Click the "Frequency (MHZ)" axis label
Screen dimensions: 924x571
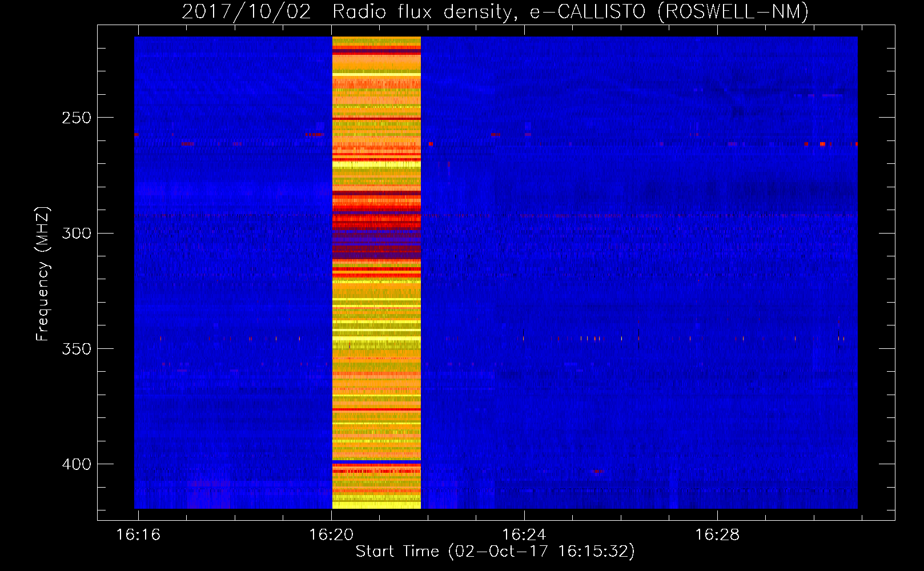pos(43,274)
